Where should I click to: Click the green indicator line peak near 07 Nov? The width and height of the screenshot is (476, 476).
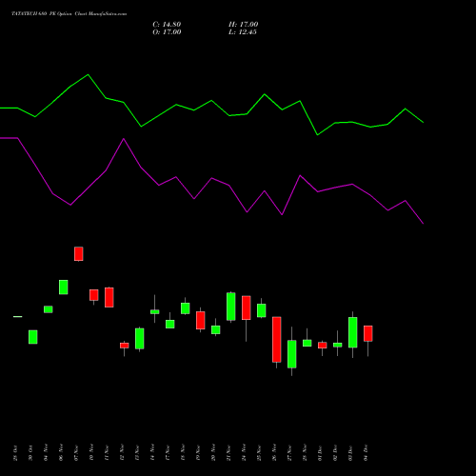[88, 75]
